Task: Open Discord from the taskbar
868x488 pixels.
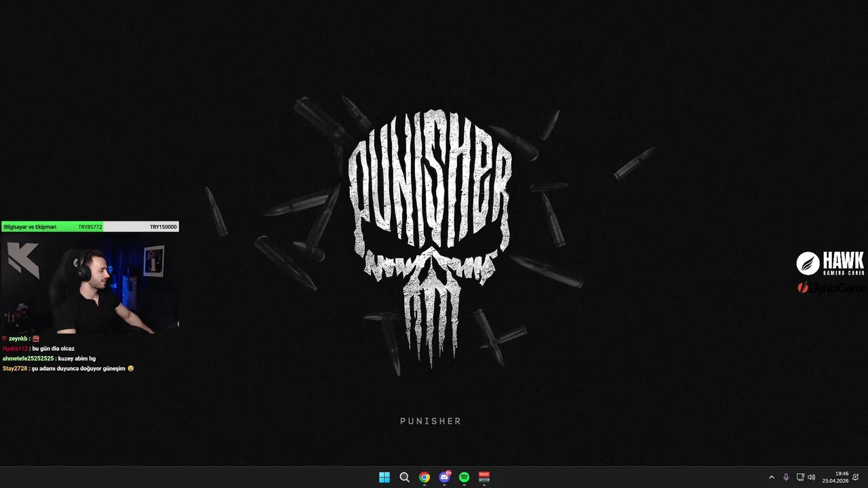Action: pyautogui.click(x=444, y=477)
